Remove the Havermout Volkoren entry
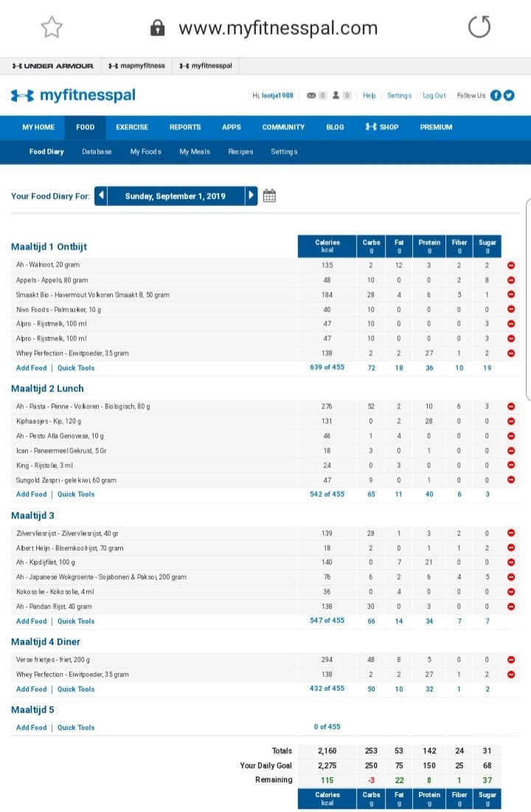 (x=511, y=294)
